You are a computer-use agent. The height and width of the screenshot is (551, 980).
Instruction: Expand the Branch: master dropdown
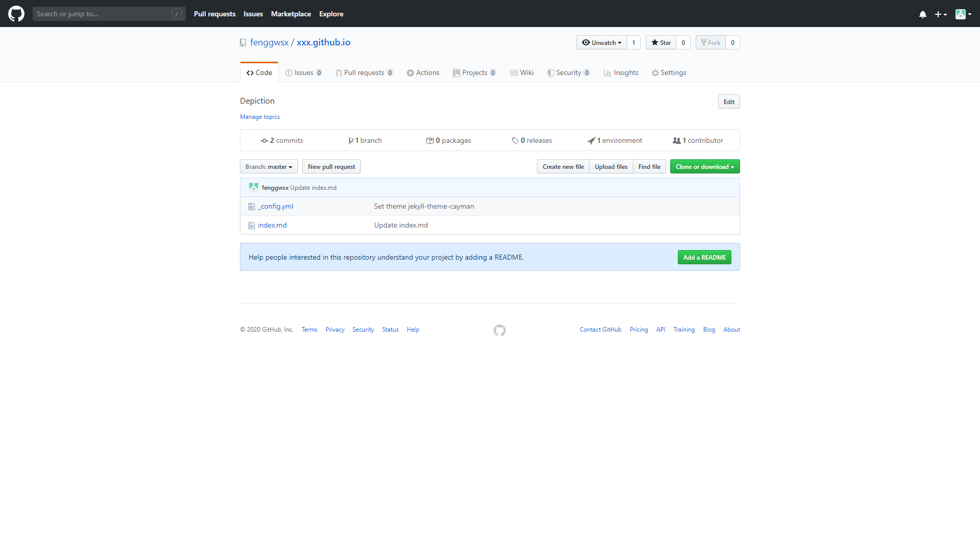click(268, 167)
